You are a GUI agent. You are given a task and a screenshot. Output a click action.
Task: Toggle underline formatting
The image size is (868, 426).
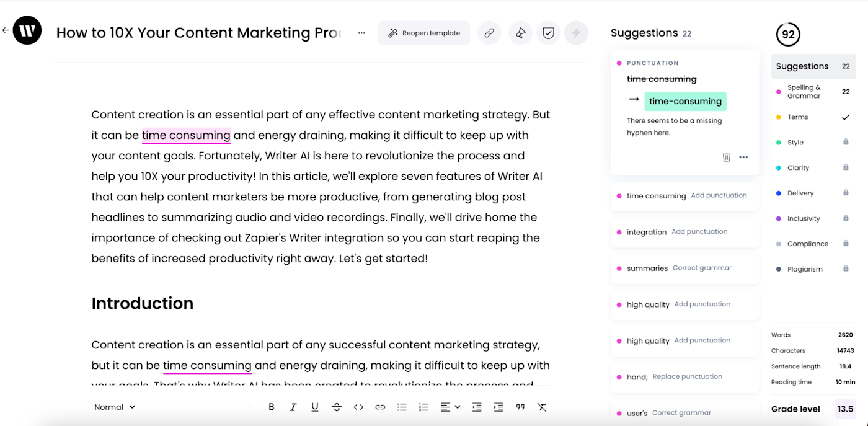click(315, 407)
